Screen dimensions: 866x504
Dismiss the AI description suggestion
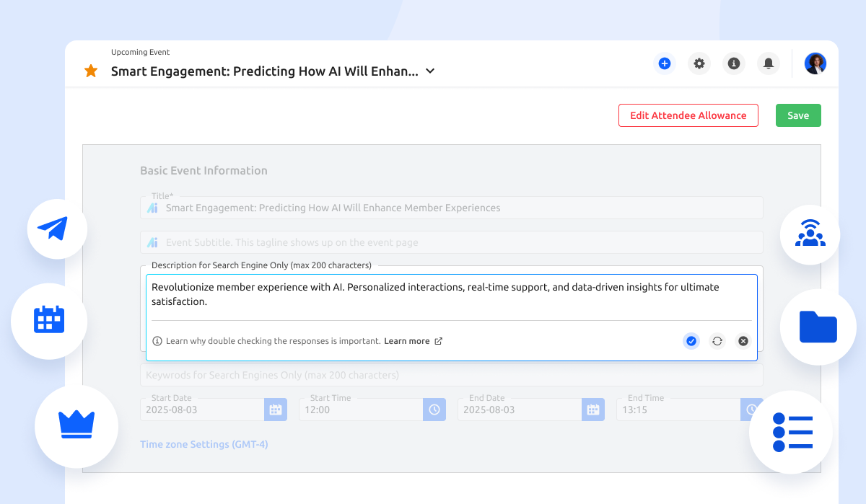pos(743,340)
